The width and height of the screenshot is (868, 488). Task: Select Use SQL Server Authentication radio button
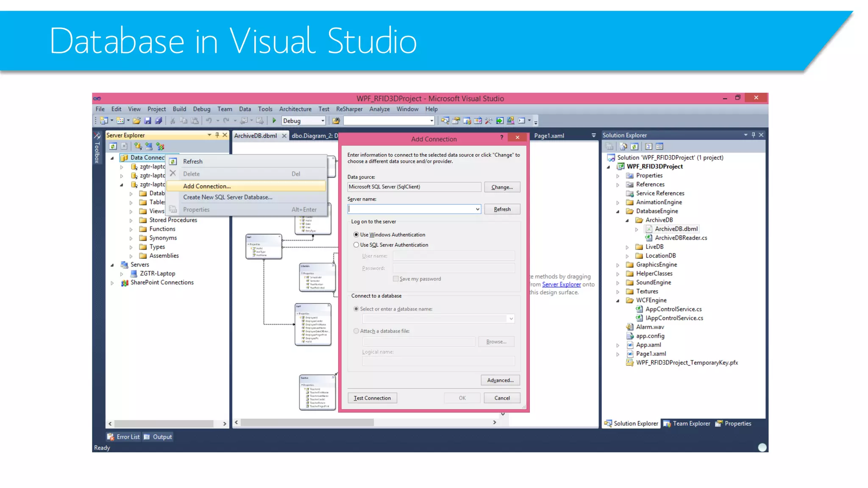coord(356,244)
